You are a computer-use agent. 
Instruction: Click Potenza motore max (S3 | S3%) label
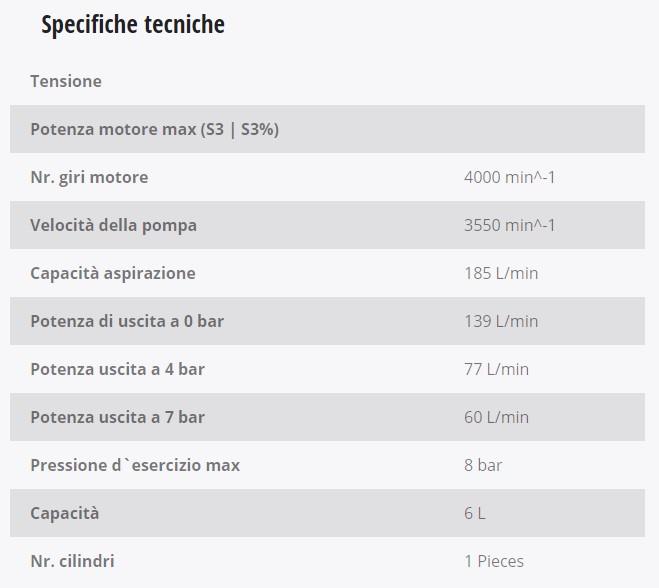pyautogui.click(x=155, y=129)
